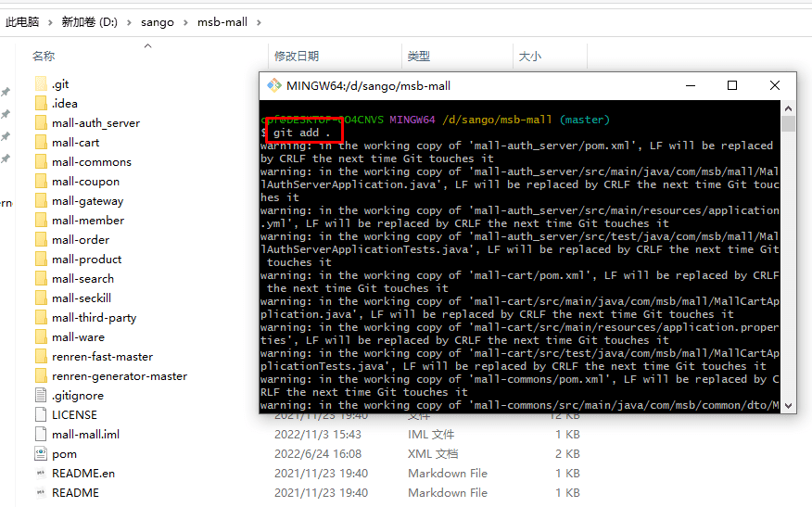Select the README markdown file icon
Image resolution: width=812 pixels, height=507 pixels.
(x=41, y=492)
